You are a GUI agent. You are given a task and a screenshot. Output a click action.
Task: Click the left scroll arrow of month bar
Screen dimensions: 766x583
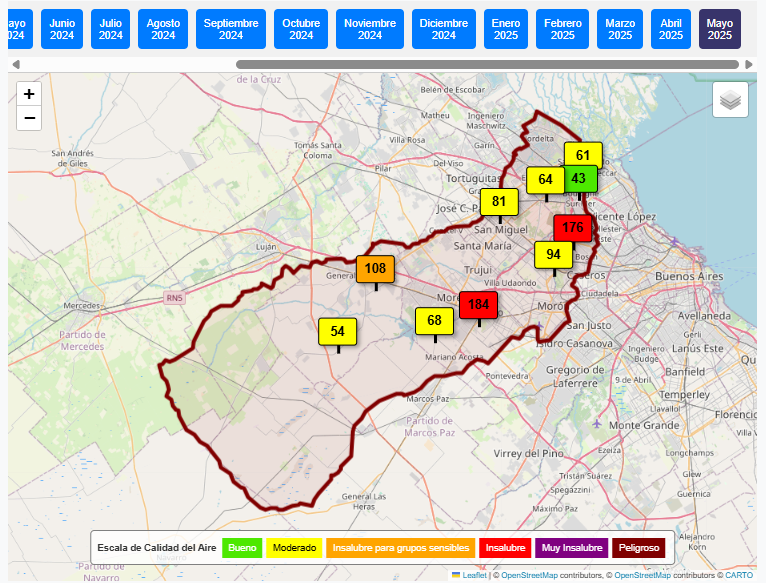(x=16, y=65)
